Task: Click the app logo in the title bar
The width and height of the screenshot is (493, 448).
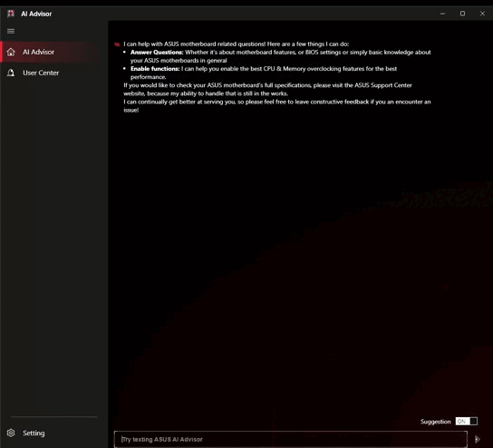Action: pos(11,14)
